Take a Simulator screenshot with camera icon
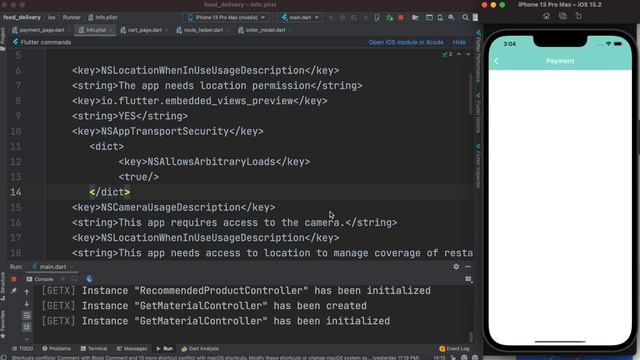Viewport: 640px width, 360px height. 562,16
